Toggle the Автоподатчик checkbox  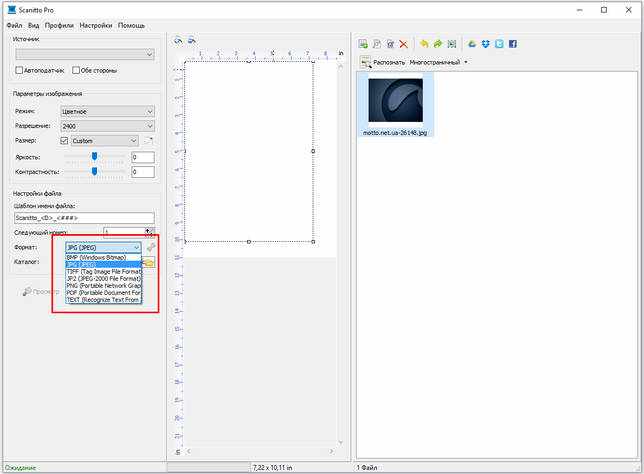click(19, 70)
